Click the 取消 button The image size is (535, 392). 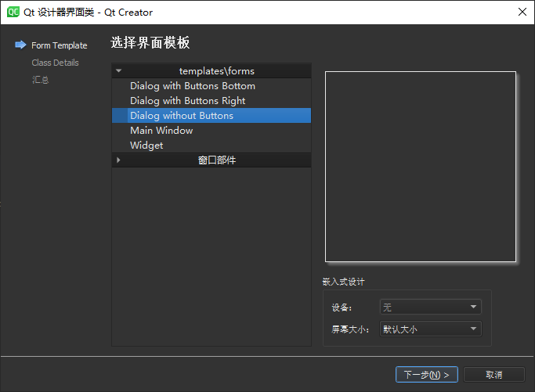click(x=493, y=375)
